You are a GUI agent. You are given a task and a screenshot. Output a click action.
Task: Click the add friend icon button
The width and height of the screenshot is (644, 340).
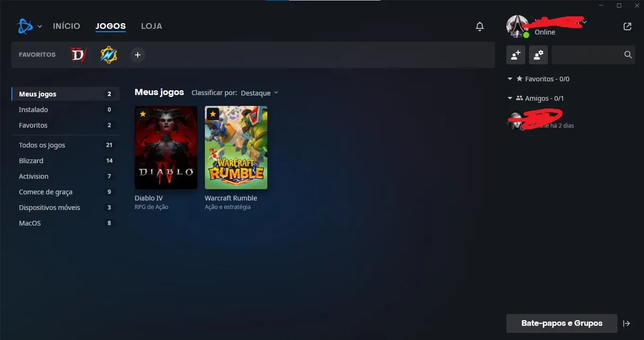516,55
